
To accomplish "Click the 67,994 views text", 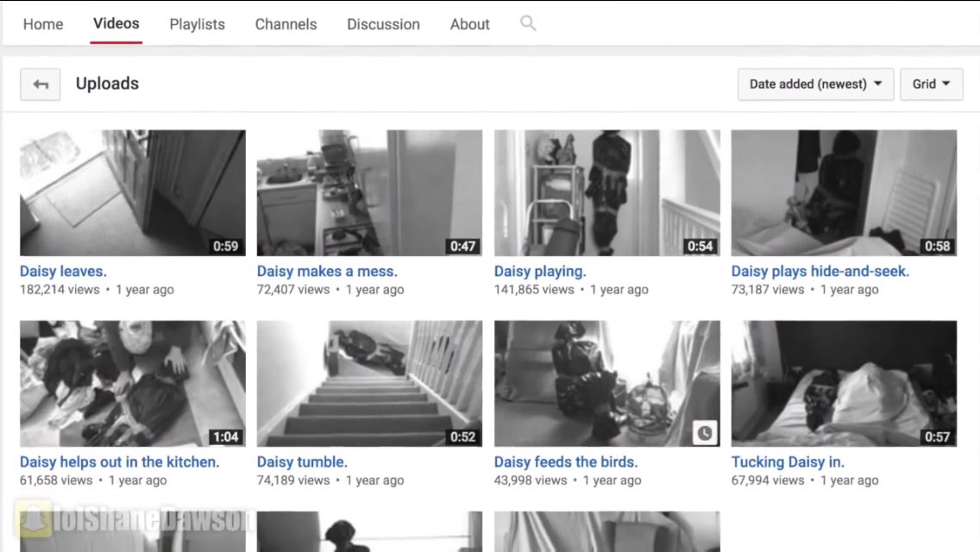I will pos(768,480).
